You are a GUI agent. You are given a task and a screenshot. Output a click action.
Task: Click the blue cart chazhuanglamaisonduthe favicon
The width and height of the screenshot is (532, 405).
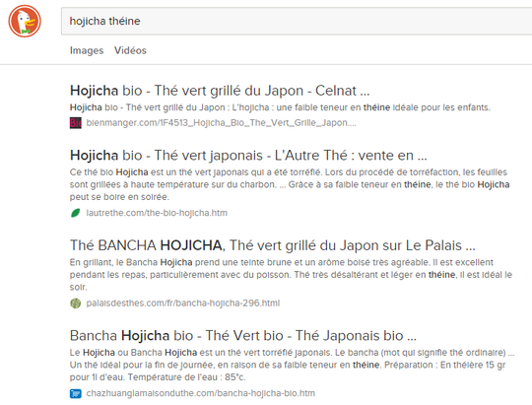tap(75, 393)
